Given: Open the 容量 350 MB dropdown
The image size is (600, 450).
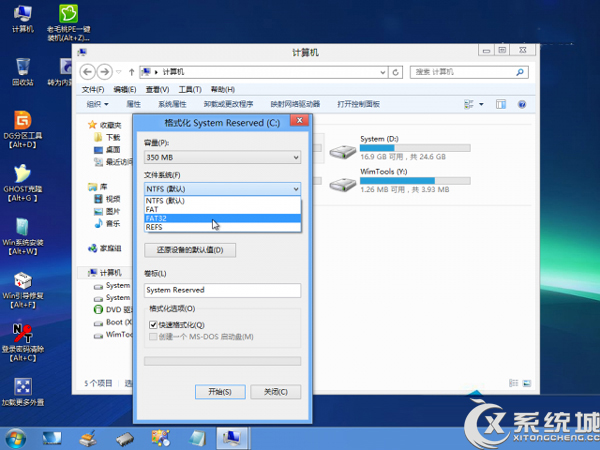Looking at the screenshot, I should (222, 157).
